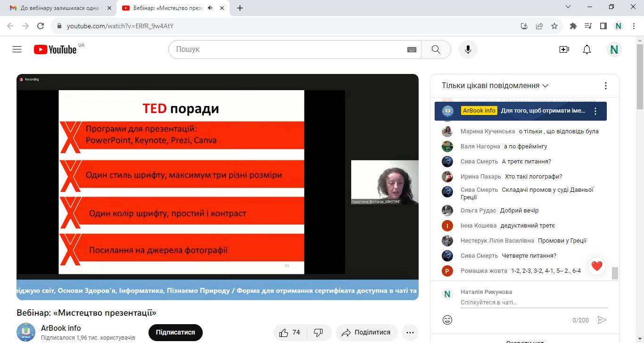Viewport: 644px width, 343px height.
Task: Open the on-screen keyboard in the search box
Action: coord(412,49)
